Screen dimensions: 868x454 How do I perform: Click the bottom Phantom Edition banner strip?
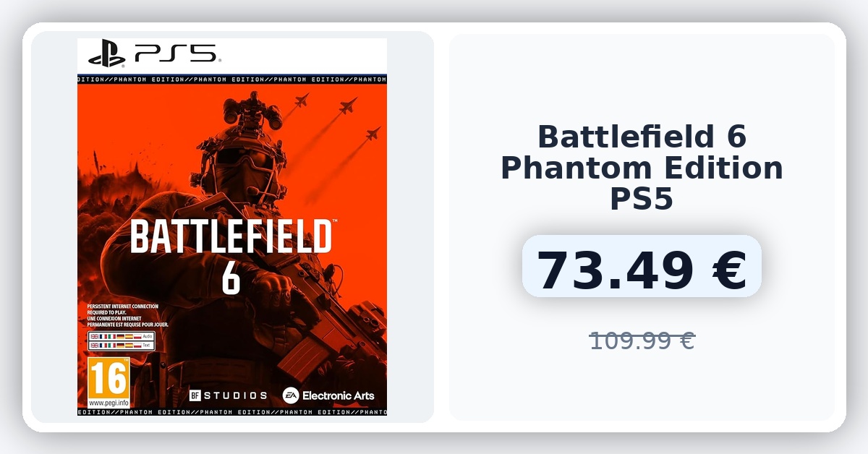coord(231,411)
